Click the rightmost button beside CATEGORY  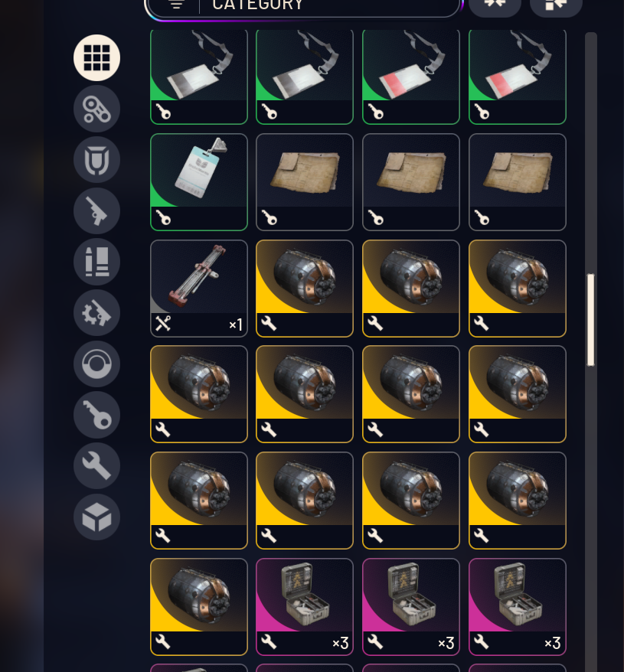click(556, 5)
